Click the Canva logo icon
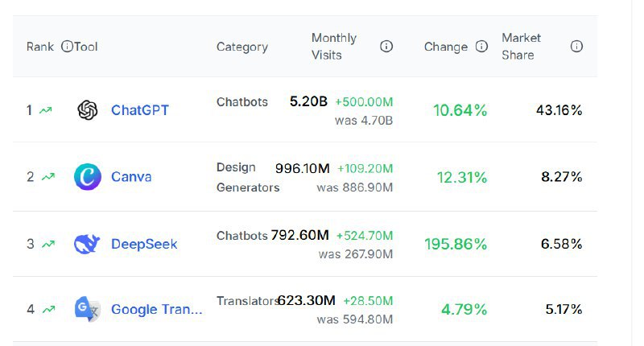 [x=88, y=176]
